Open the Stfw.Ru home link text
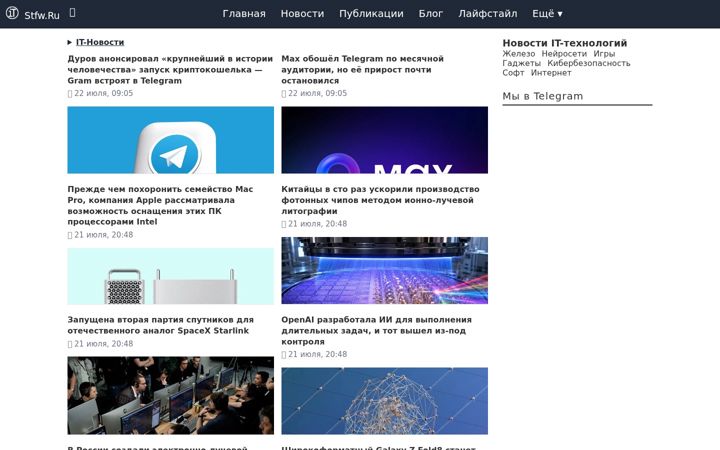 [42, 15]
